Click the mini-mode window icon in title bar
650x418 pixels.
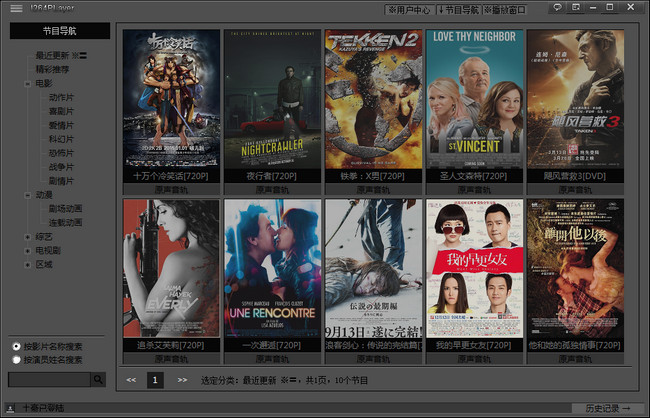point(576,7)
